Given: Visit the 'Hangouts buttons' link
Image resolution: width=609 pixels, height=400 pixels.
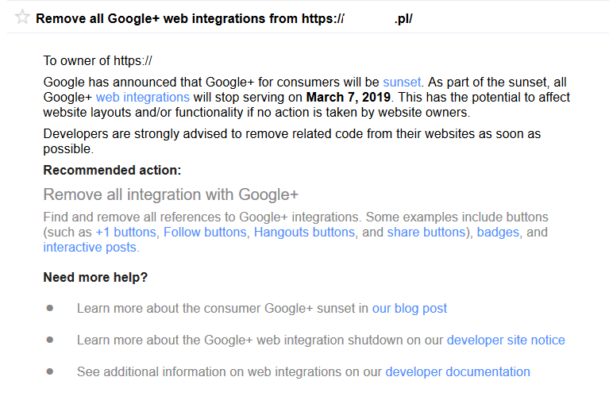Looking at the screenshot, I should click(x=305, y=232).
